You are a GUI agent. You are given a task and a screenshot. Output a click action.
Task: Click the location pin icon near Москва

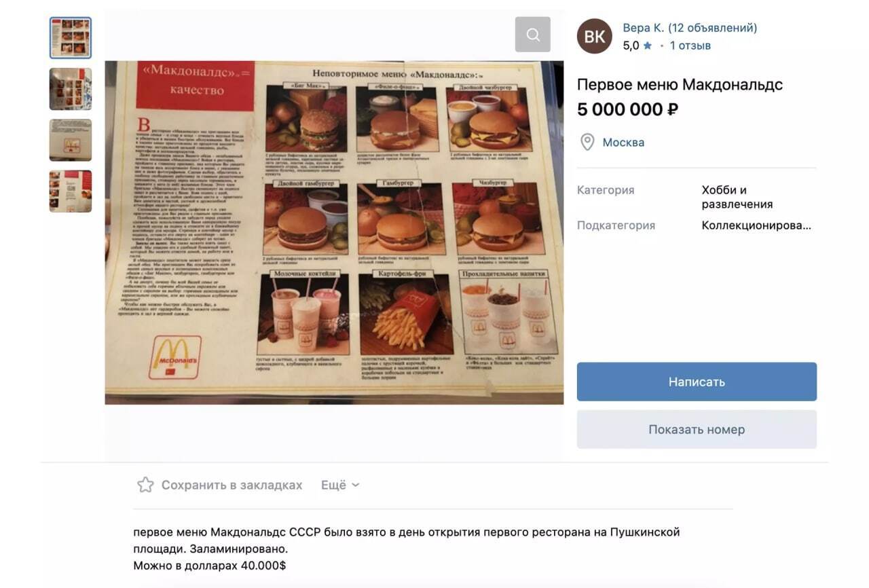point(587,143)
